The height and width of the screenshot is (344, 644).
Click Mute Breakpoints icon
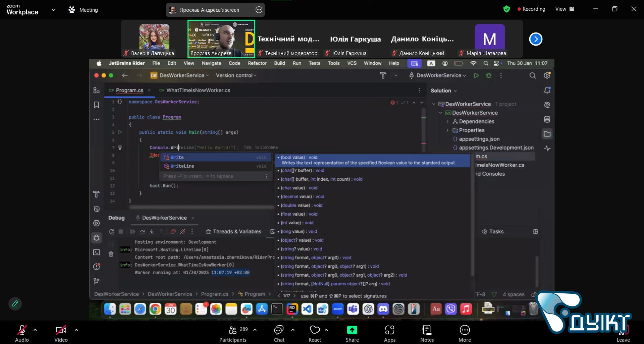click(183, 232)
